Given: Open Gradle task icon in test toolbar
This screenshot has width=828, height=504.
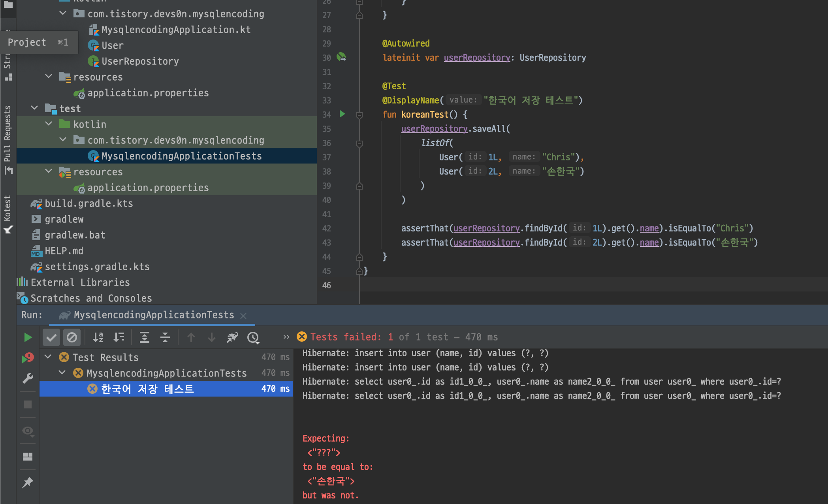Looking at the screenshot, I should (x=232, y=337).
